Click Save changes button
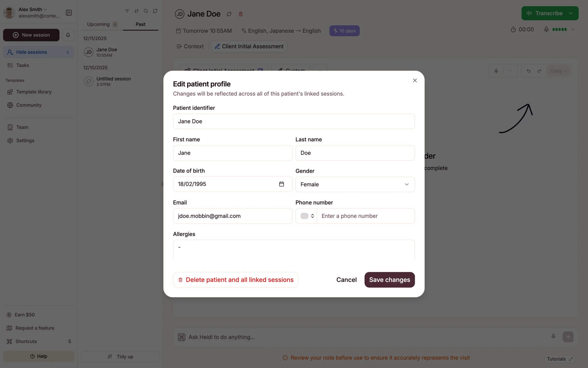Screen dimensions: 588x368 pos(389,280)
